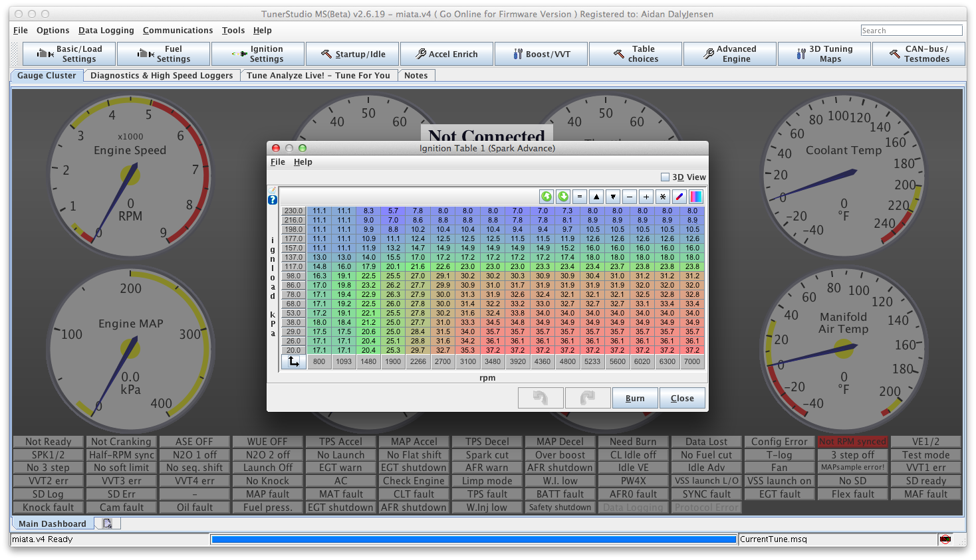Enable the 3D View checkbox
Viewport: 976px width, 560px height.
665,177
